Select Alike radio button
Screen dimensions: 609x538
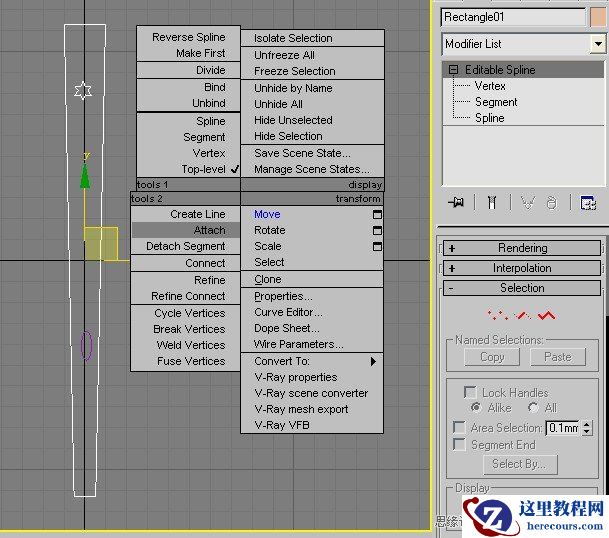475,407
